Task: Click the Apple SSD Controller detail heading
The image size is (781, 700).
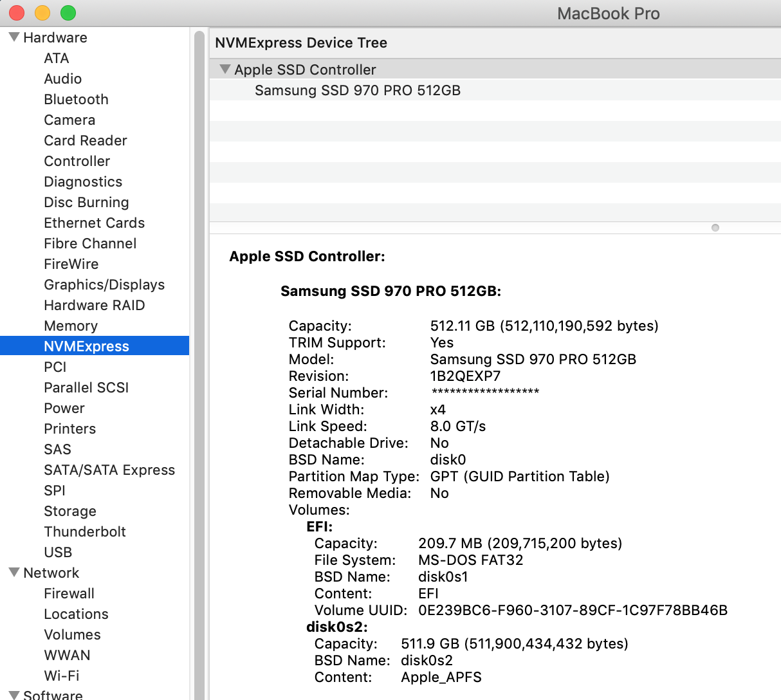Action: tap(307, 256)
